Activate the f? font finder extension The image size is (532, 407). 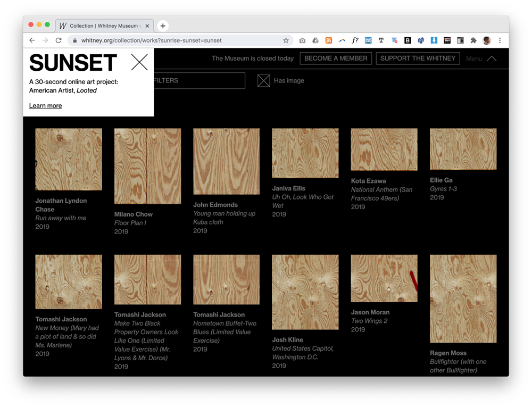(355, 40)
